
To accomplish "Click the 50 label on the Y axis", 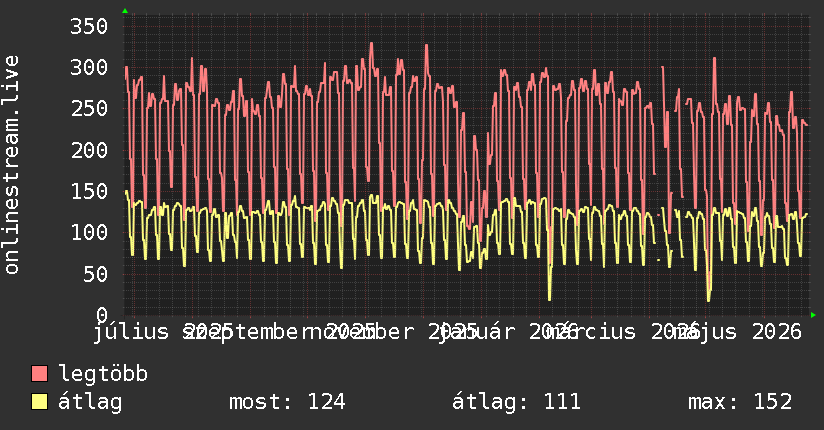I will click(x=95, y=274).
